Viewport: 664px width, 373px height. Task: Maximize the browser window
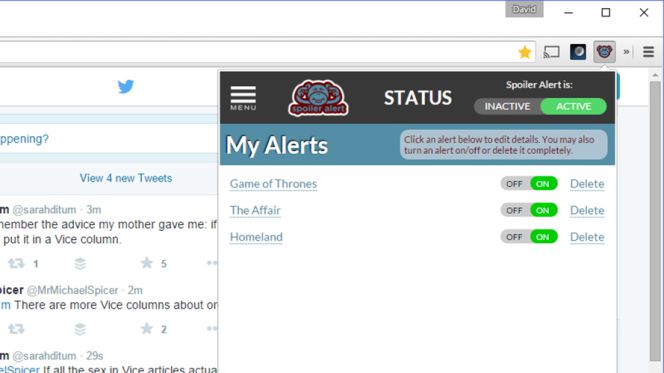[x=606, y=13]
